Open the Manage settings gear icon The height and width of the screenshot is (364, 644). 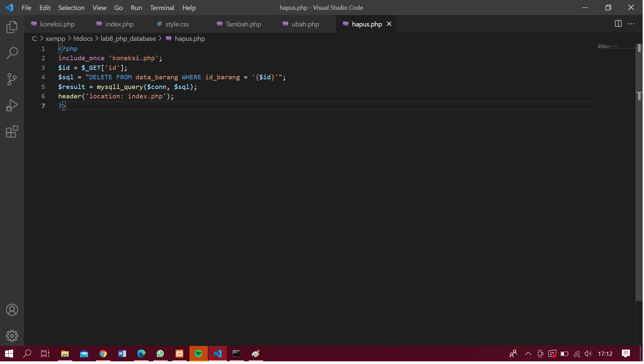coord(12,336)
